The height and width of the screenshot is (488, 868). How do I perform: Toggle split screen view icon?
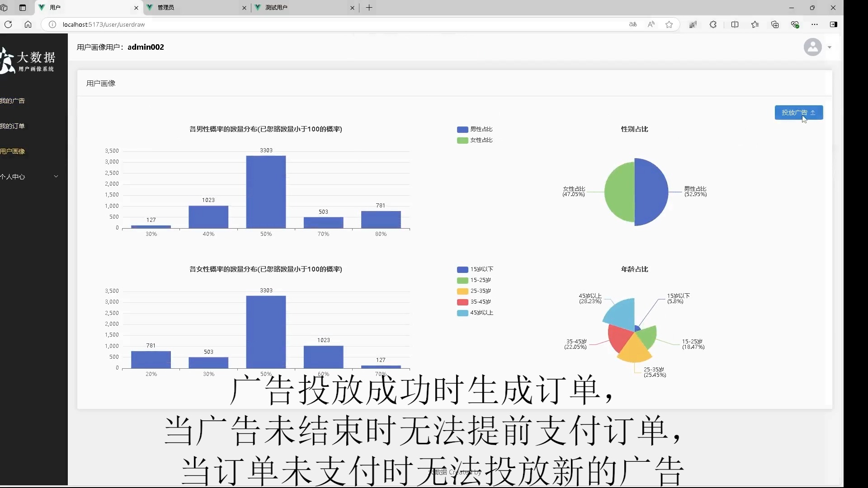click(x=735, y=24)
